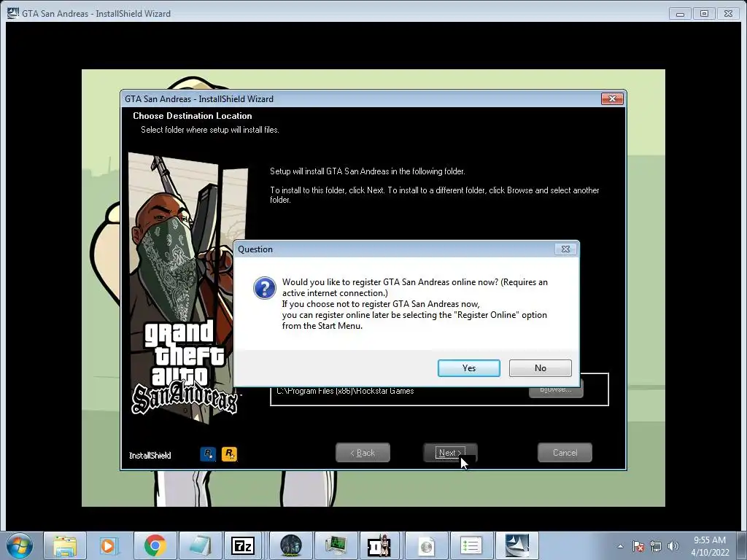
Task: Click the installer icon in outer title bar
Action: tap(13, 13)
